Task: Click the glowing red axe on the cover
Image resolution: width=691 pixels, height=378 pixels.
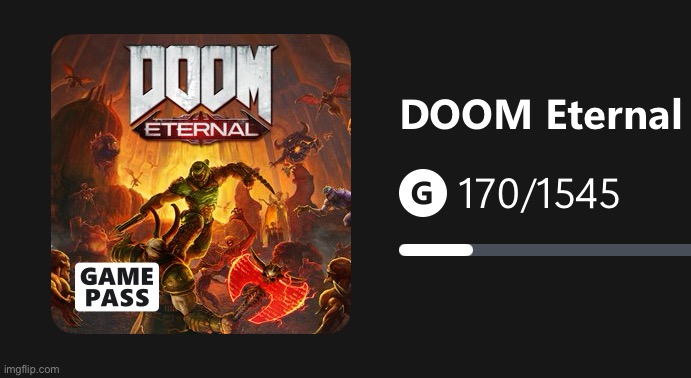Action: (268, 287)
